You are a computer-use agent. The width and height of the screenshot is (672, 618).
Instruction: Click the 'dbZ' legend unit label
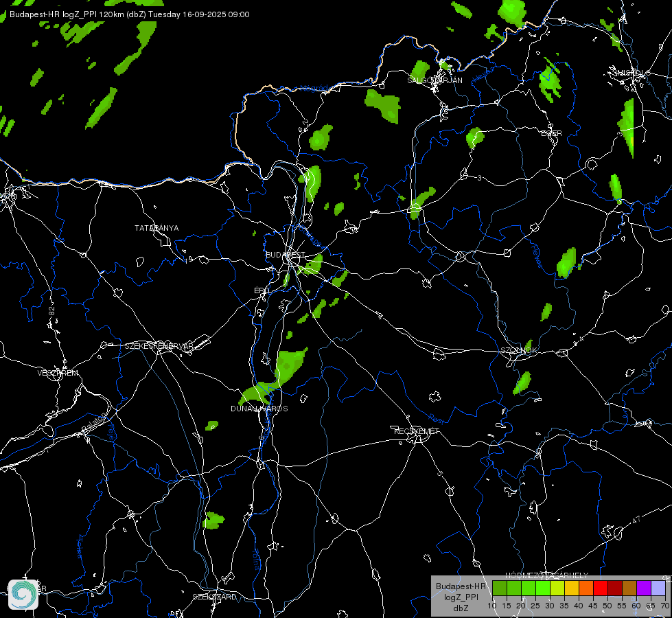pyautogui.click(x=461, y=608)
